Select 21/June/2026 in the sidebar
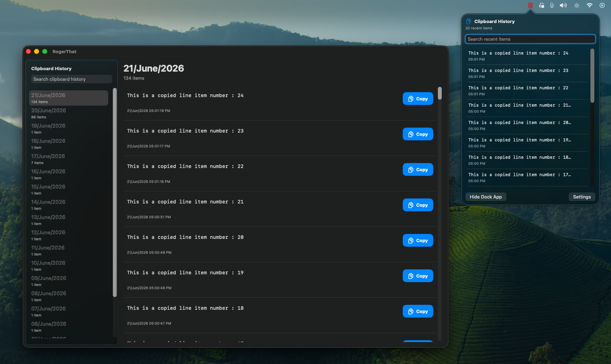Viewport: 611px width, 364px height. coord(69,98)
